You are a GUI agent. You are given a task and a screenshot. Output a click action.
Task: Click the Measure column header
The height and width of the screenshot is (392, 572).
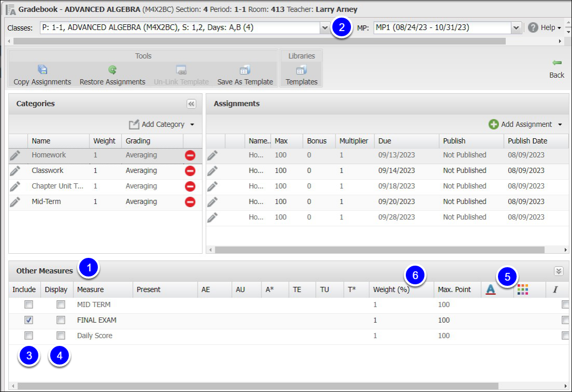click(x=103, y=289)
